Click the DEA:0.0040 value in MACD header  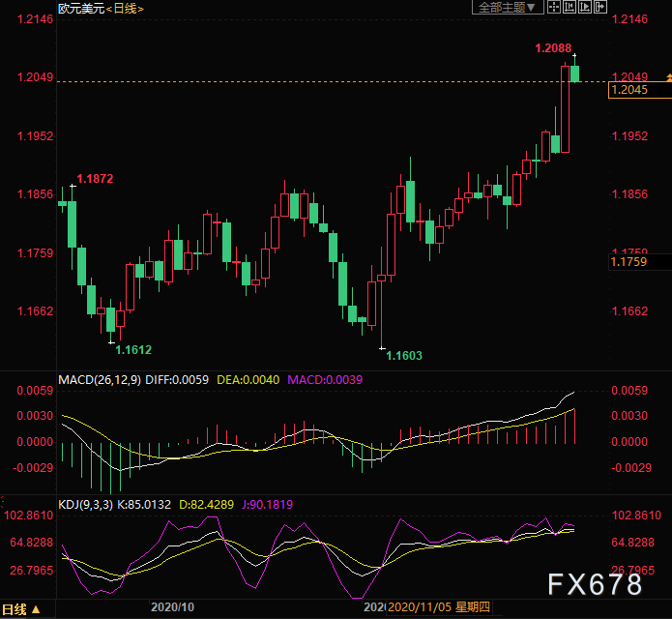coord(259,380)
